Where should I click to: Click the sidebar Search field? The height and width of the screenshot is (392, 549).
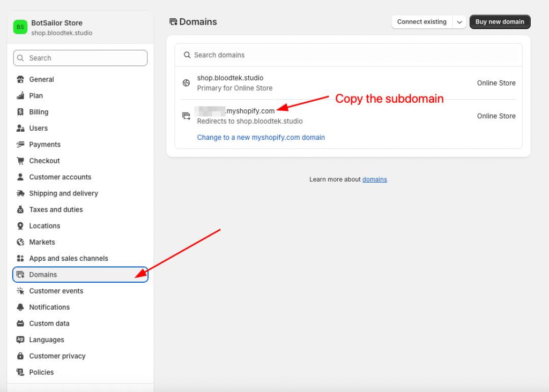tap(80, 58)
